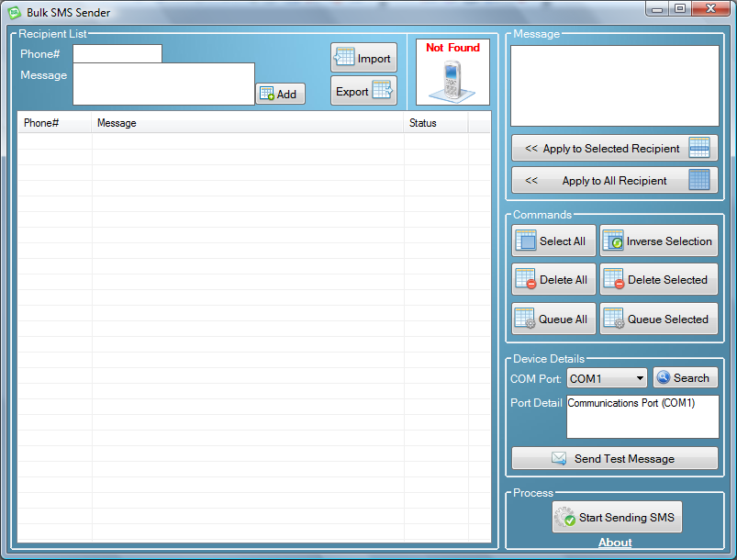Screen dimensions: 737x560
Task: Click "Communications Port (COM1)" text
Action: pyautogui.click(x=631, y=403)
